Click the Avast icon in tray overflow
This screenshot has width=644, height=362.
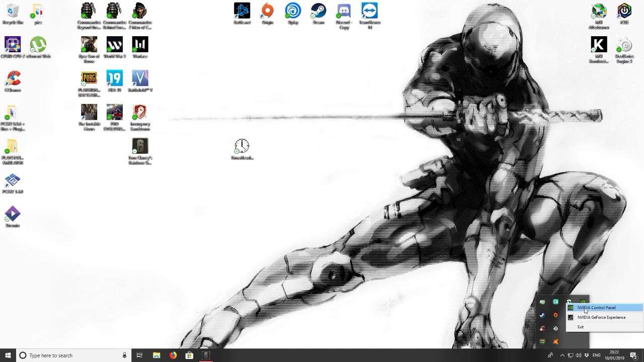click(555, 341)
